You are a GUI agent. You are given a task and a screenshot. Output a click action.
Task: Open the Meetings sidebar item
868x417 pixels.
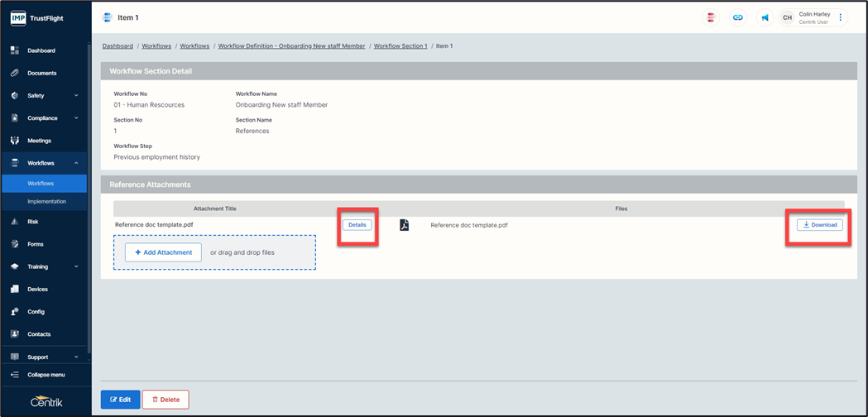tap(39, 141)
